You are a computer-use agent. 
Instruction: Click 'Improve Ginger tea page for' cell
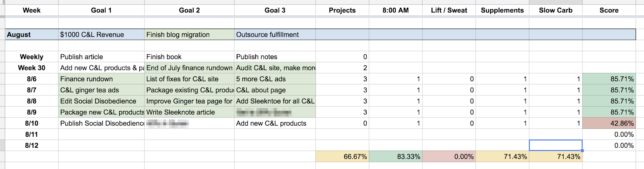coord(190,101)
